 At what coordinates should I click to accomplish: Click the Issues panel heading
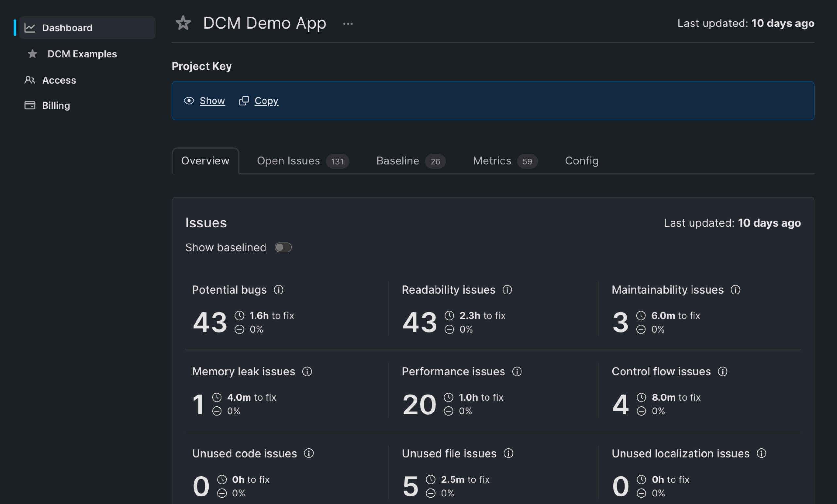pos(206,223)
